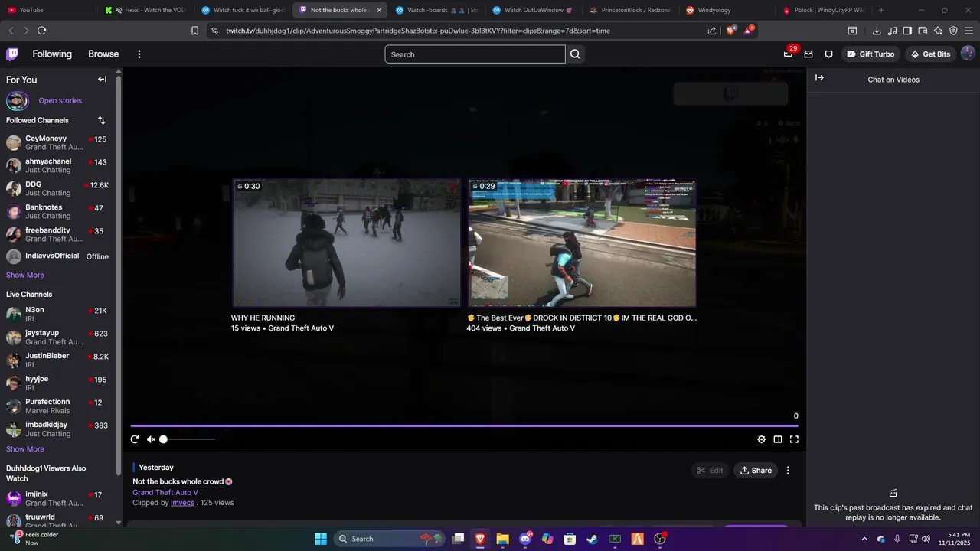Focus the Twitch search field
980x551 pixels.
click(475, 54)
